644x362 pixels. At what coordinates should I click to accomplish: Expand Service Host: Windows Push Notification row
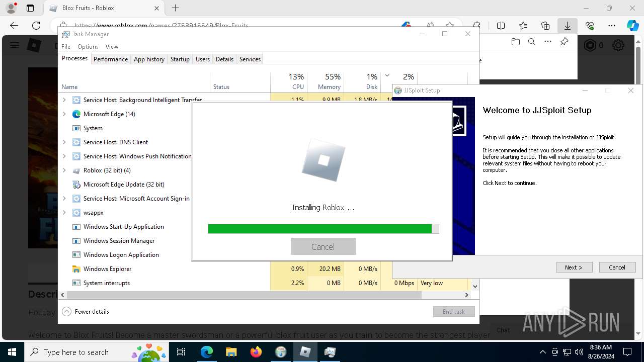point(64,156)
